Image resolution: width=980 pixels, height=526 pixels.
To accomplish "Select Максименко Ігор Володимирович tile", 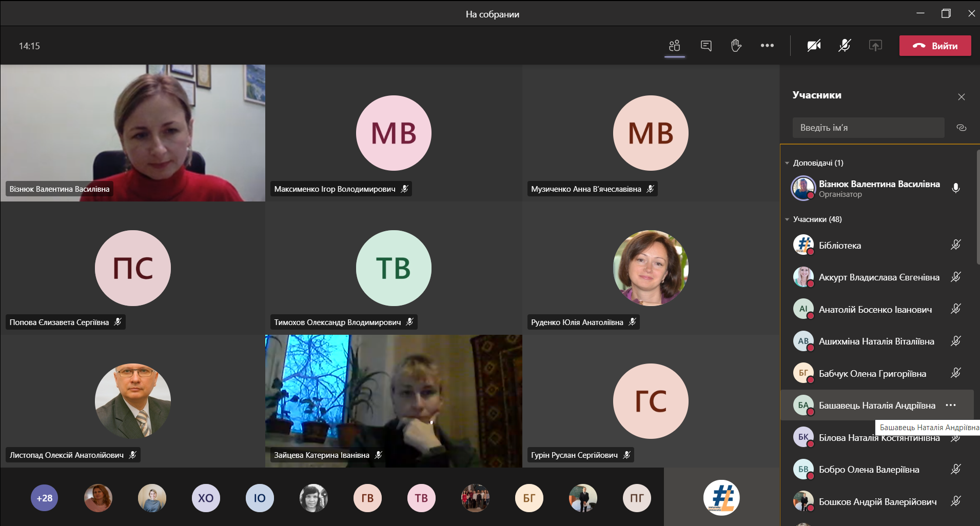I will point(394,133).
